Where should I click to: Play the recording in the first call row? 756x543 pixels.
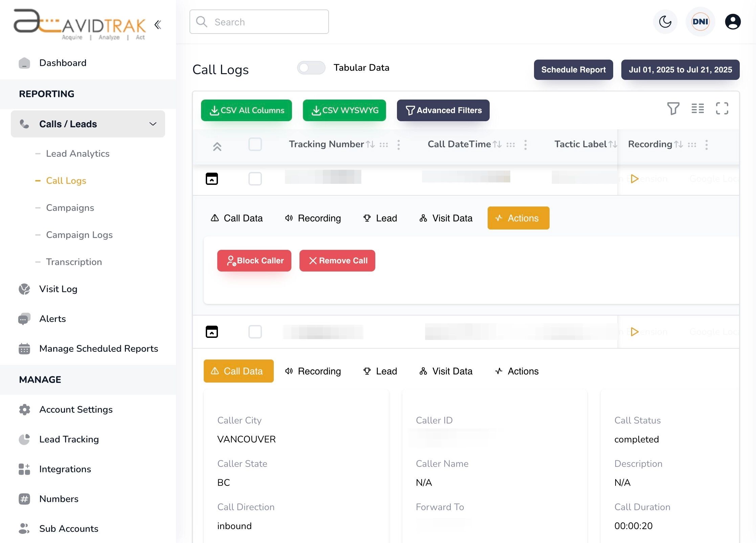[635, 179]
